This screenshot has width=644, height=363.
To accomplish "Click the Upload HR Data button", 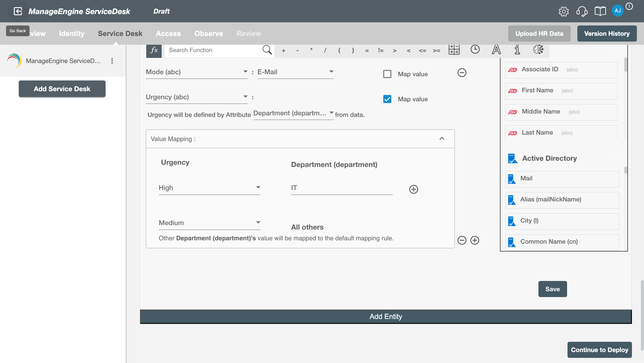I will pyautogui.click(x=539, y=33).
